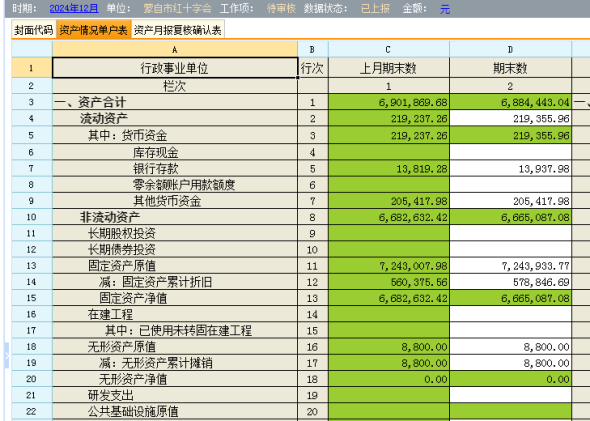This screenshot has height=421, width=590.
Task: Select row header 1
Action: [x=32, y=68]
